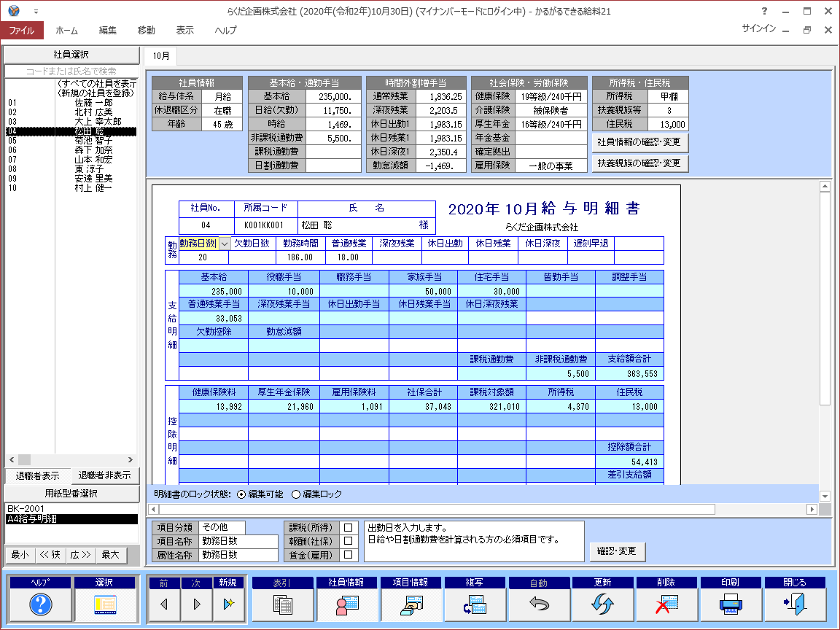Screen dimensions: 840x630
Task: Click the 最大 size button
Action: point(111,555)
